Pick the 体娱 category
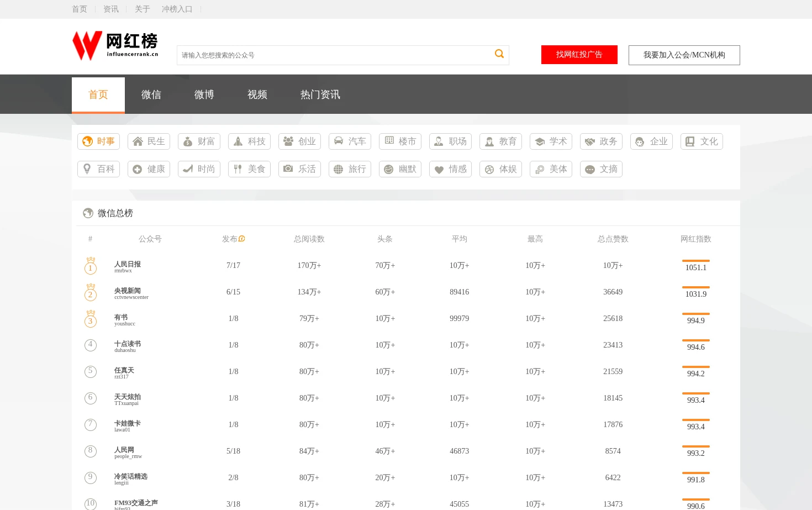 click(x=500, y=169)
